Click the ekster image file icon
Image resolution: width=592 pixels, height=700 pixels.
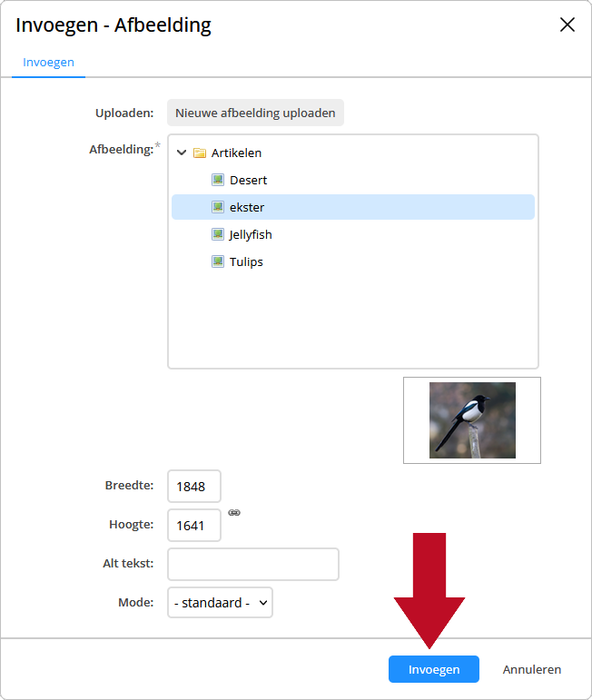[217, 207]
